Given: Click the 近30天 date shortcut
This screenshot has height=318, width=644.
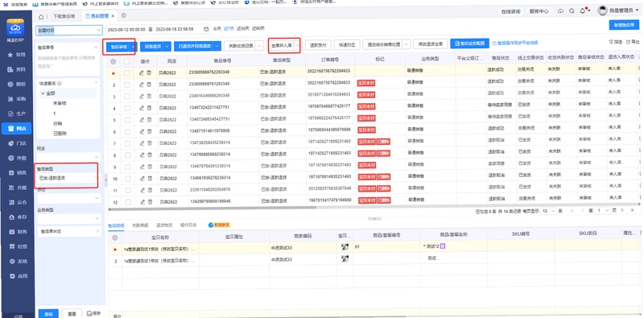Looking at the screenshot, I should (x=242, y=29).
